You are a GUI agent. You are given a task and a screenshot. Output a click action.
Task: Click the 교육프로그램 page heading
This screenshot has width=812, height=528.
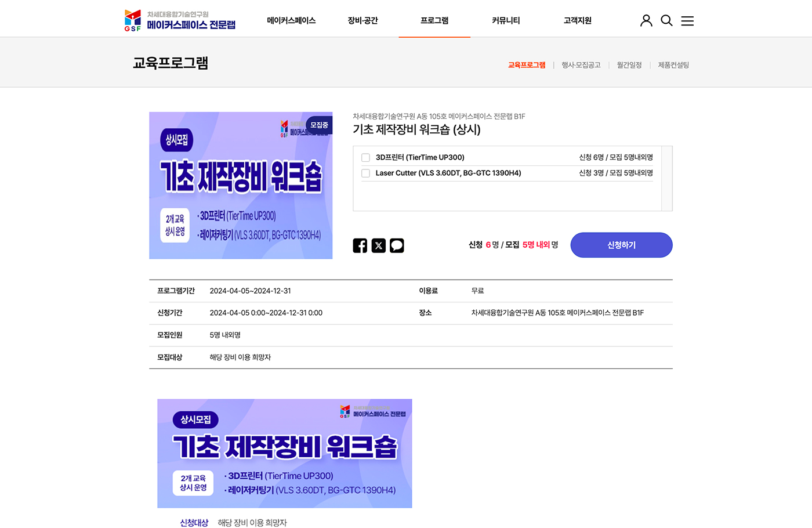pyautogui.click(x=171, y=63)
